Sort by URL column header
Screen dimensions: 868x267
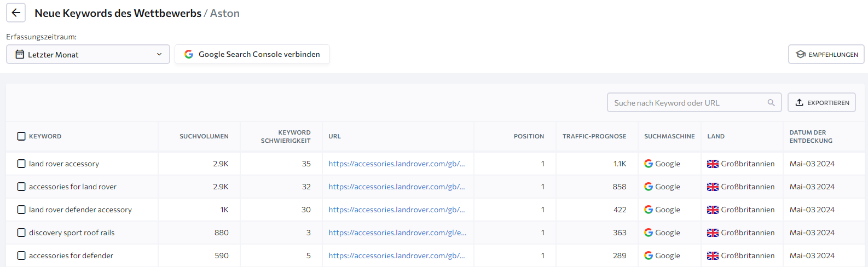335,136
